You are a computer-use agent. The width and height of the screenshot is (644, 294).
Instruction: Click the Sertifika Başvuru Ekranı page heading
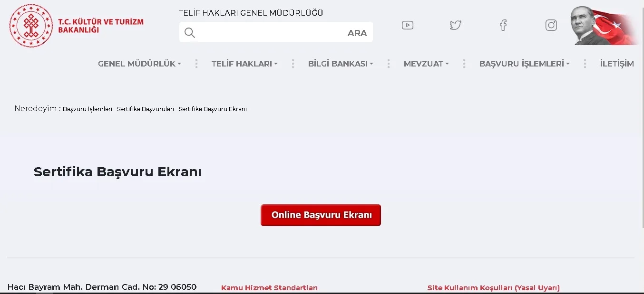click(x=117, y=172)
